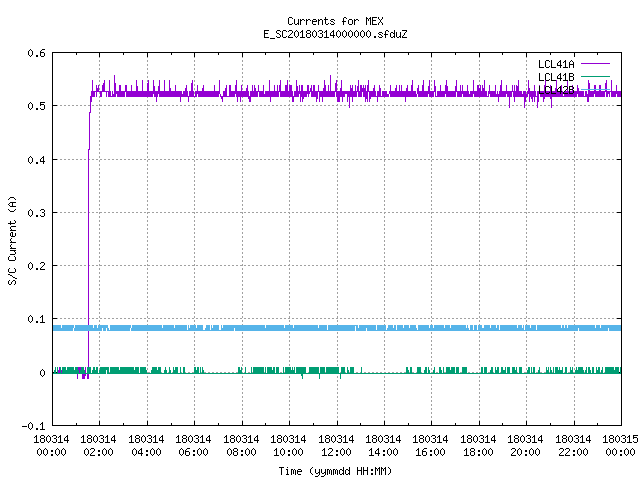The image size is (640, 480).
Task: Click the 02:00 time tick label
Action: tap(98, 452)
